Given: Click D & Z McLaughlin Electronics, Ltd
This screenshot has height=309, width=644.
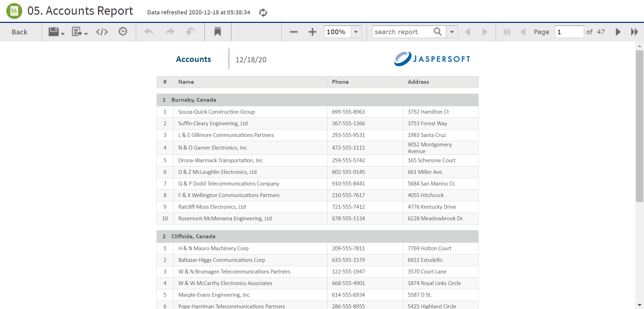Looking at the screenshot, I should pos(217,172).
